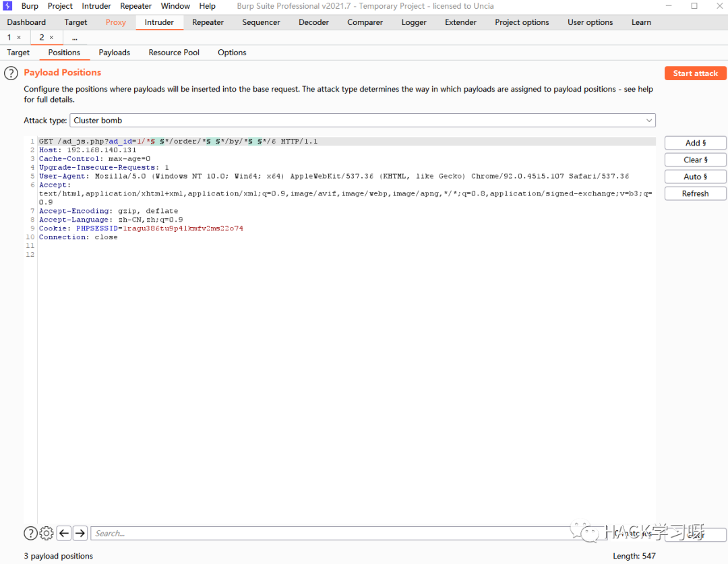Open the Window menu
The width and height of the screenshot is (728, 564).
(175, 6)
